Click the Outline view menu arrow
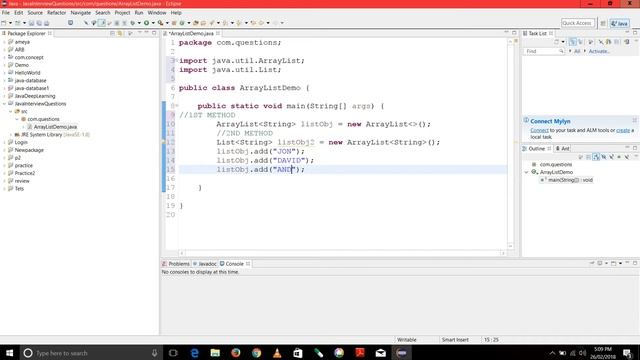The height and width of the screenshot is (360, 640). [x=636, y=156]
